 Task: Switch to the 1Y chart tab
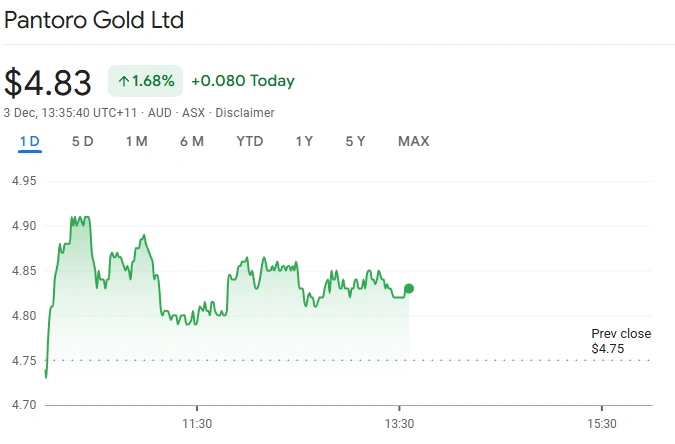click(304, 141)
